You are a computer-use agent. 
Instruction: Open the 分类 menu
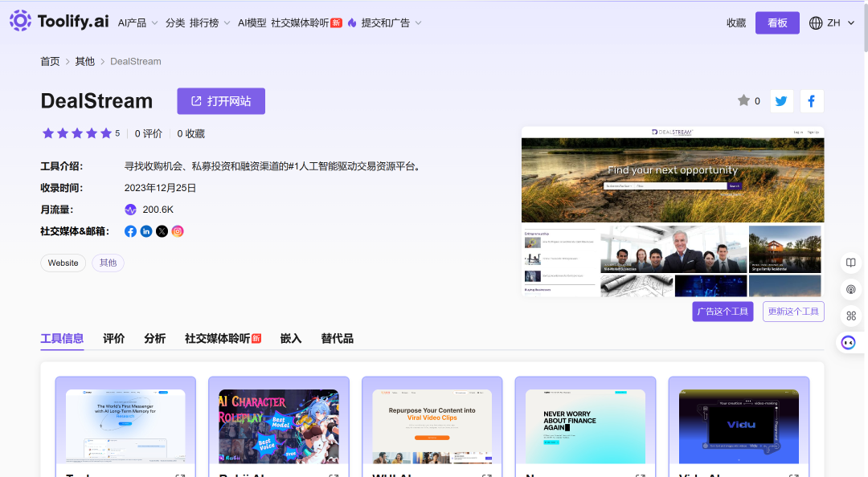click(175, 22)
